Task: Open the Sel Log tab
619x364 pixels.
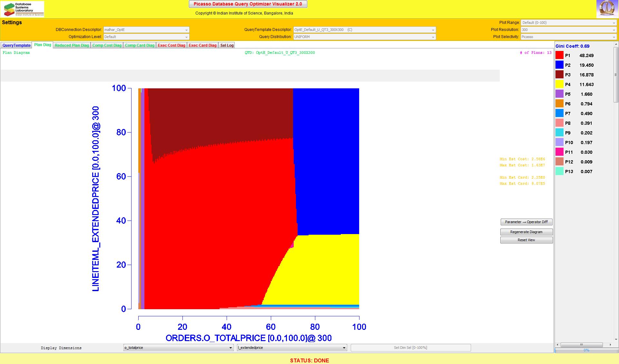Action: tap(227, 45)
